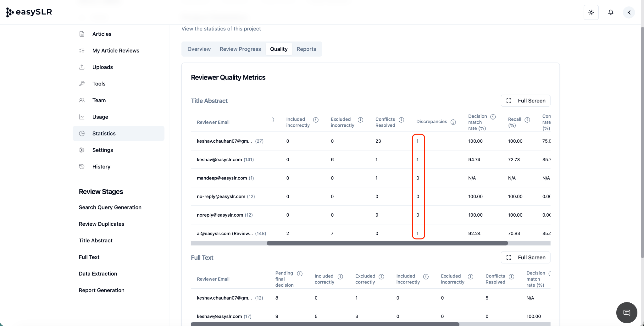Click the Full Text table horizontal scrollbar
The width and height of the screenshot is (644, 326).
(325, 324)
